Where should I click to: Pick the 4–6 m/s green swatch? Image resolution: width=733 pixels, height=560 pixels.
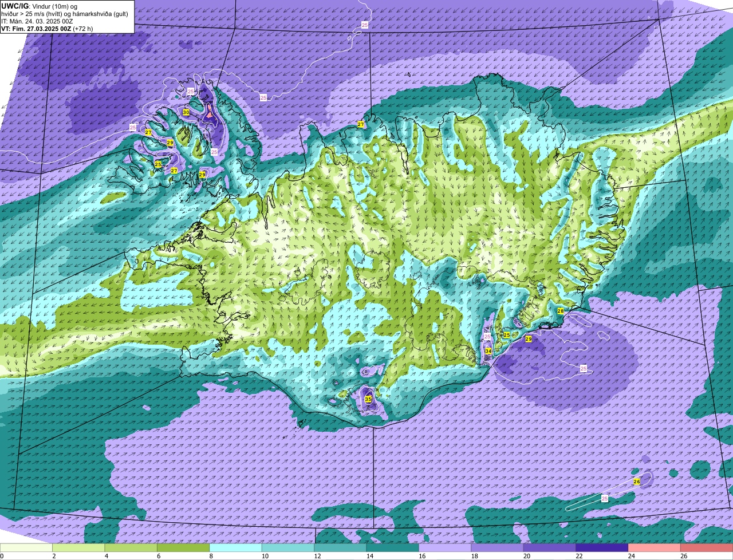131,548
